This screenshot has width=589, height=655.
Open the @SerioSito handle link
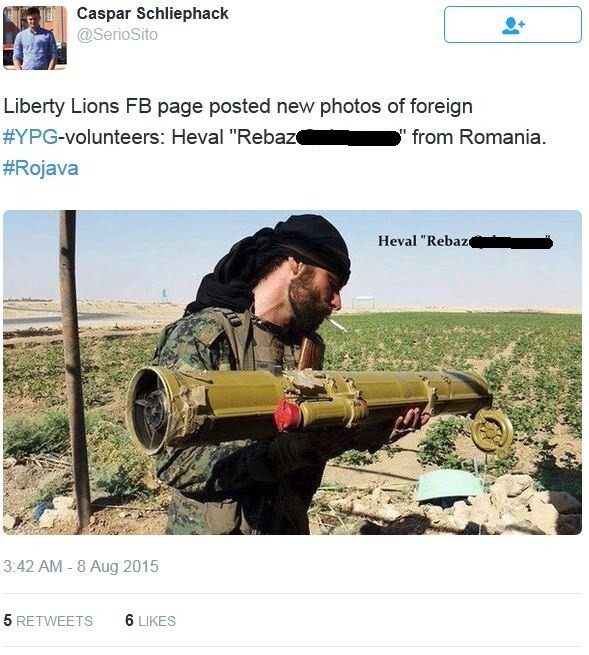[117, 34]
